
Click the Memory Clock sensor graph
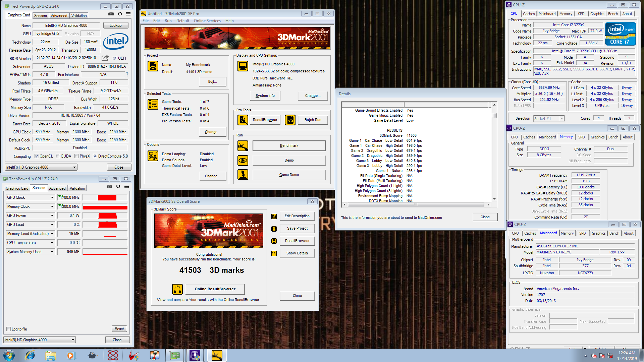click(105, 206)
